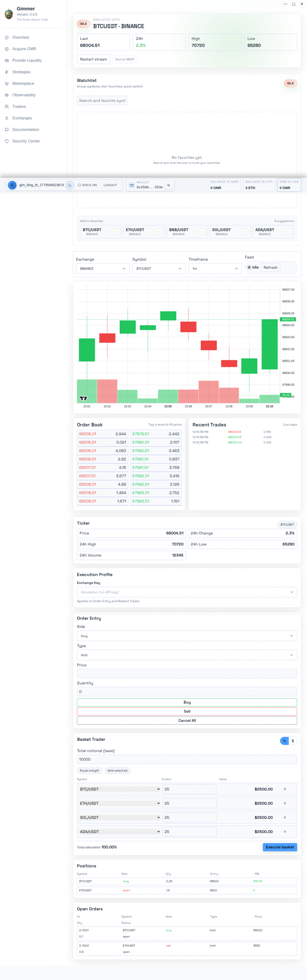Click the red Sell button

pyautogui.click(x=187, y=712)
